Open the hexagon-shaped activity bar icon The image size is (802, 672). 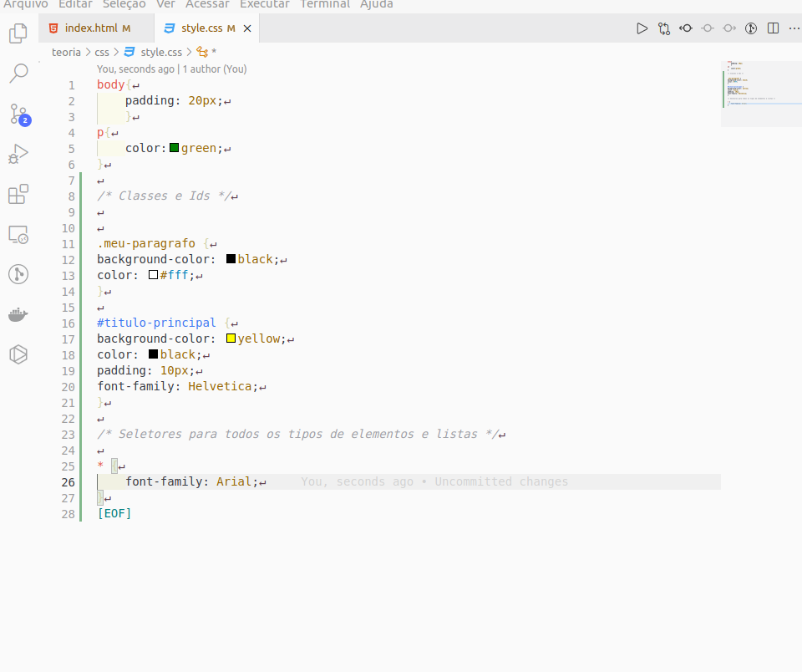point(18,354)
